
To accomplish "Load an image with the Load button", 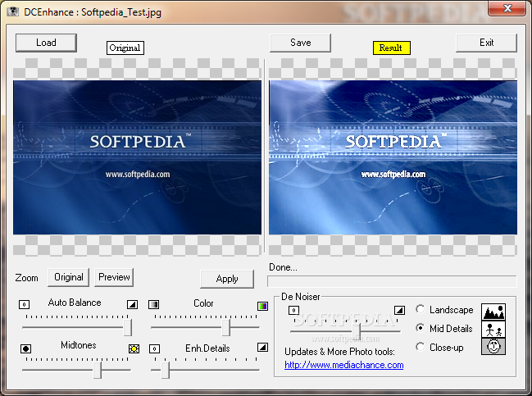I will coord(46,43).
